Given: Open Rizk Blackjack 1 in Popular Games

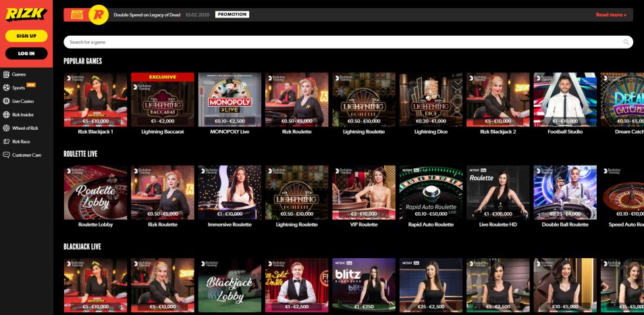Looking at the screenshot, I should coord(95,99).
